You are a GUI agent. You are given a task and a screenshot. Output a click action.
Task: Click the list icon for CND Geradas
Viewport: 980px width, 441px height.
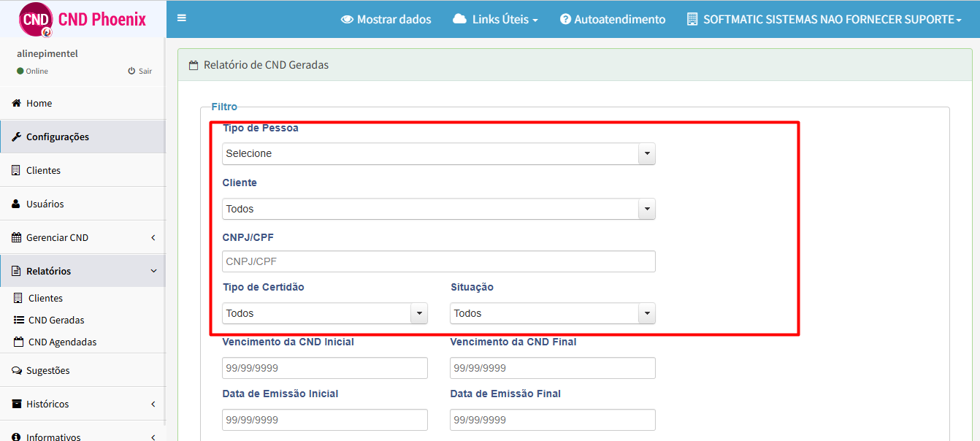click(x=19, y=320)
